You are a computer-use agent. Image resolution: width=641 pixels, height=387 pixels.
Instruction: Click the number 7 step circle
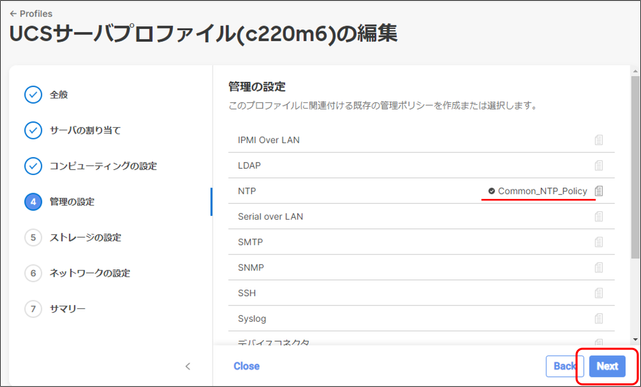(33, 309)
